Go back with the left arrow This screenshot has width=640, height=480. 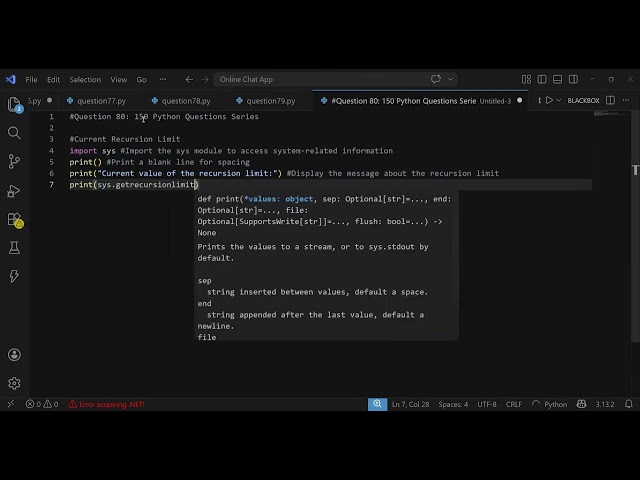189,79
